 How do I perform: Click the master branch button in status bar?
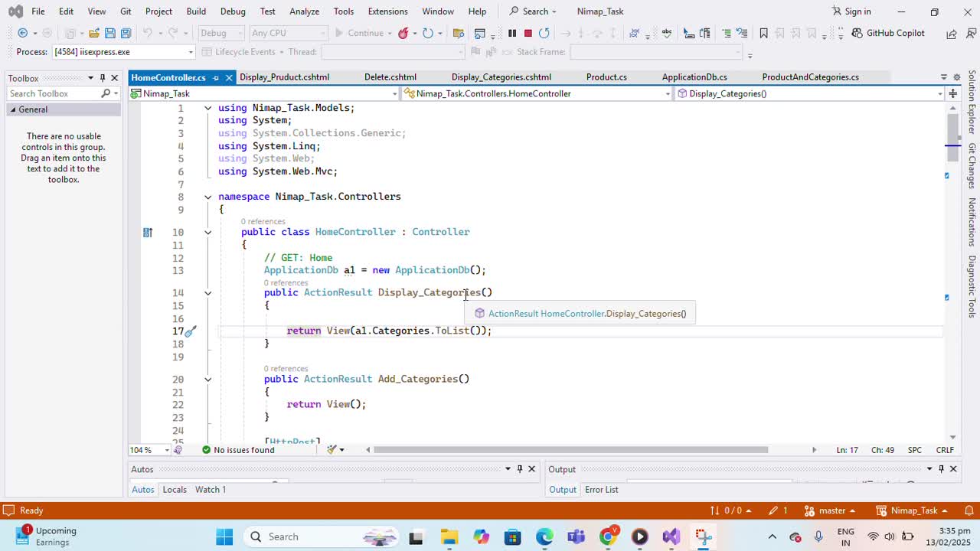(831, 510)
